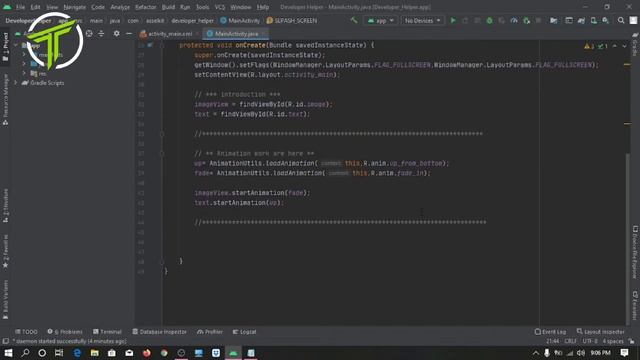Image resolution: width=640 pixels, height=360 pixels.
Task: Click SLPASH_SCREEN in the navigation breadcrumb
Action: click(292, 20)
